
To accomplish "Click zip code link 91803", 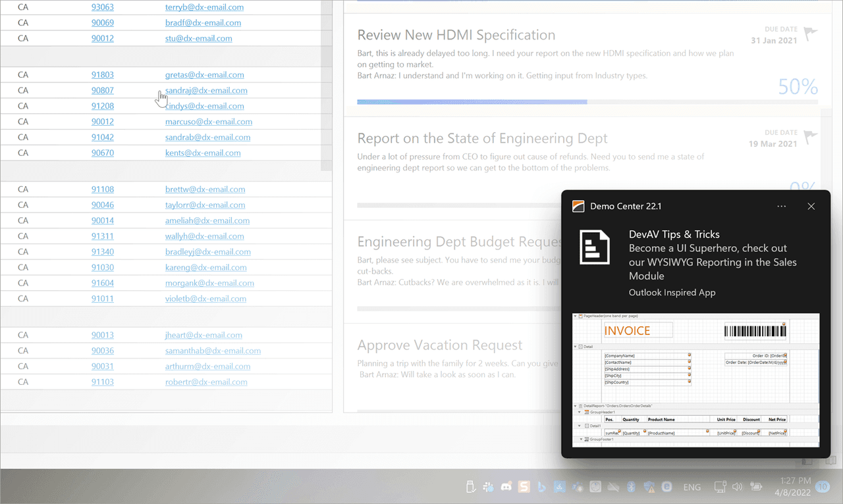I will tap(103, 74).
